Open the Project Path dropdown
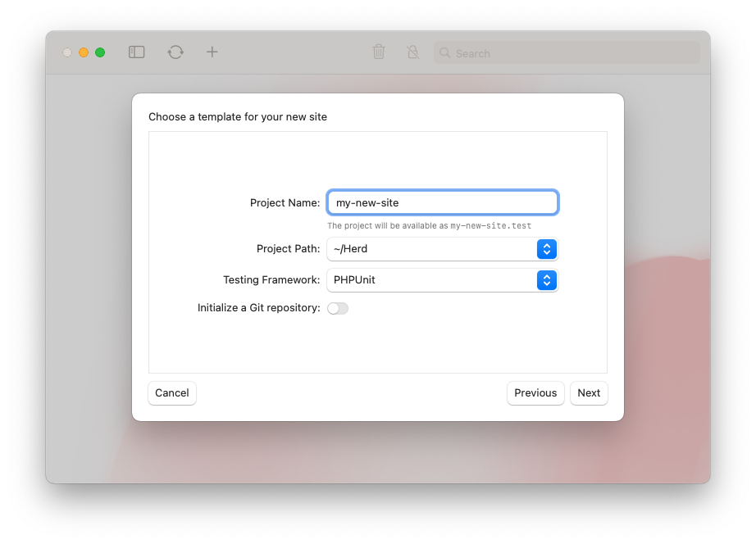756x544 pixels. (443, 249)
